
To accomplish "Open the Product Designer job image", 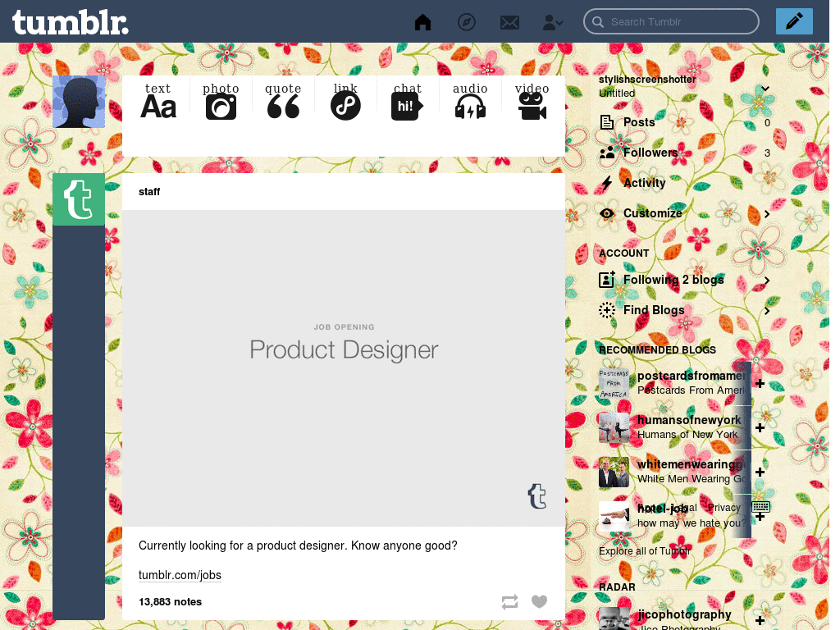I will point(344,368).
